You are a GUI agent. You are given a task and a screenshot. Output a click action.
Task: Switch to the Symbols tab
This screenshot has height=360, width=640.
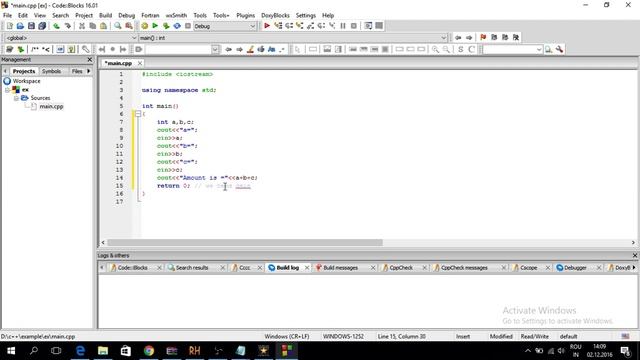point(51,71)
